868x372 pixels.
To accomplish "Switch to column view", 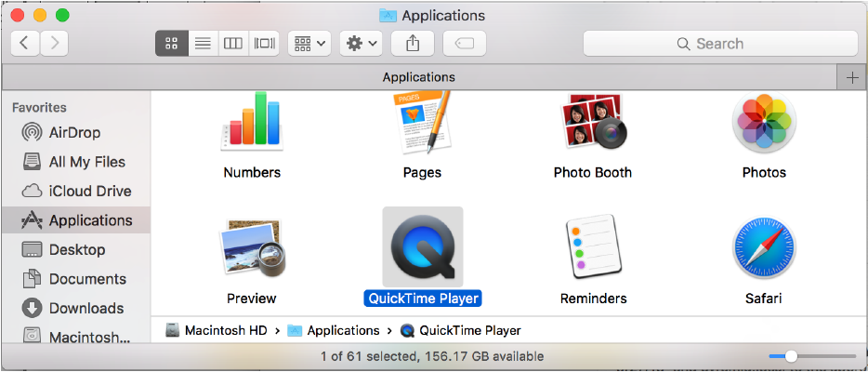I will [x=233, y=44].
